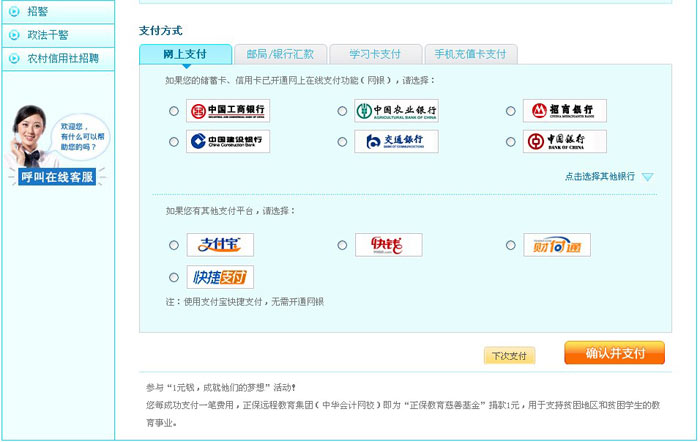Click the down arrow beside 点击选择其他银行
This screenshot has width=700, height=442.
pyautogui.click(x=647, y=177)
